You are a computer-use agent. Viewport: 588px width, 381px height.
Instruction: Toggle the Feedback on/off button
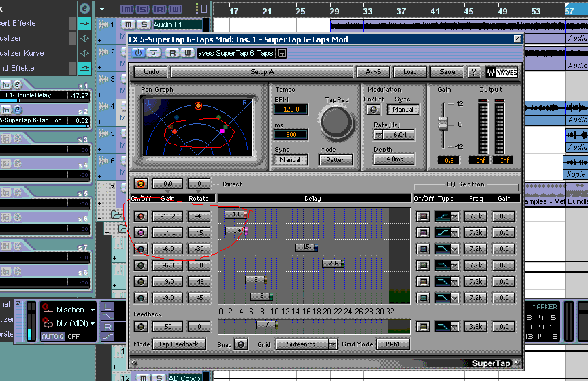pyautogui.click(x=141, y=327)
